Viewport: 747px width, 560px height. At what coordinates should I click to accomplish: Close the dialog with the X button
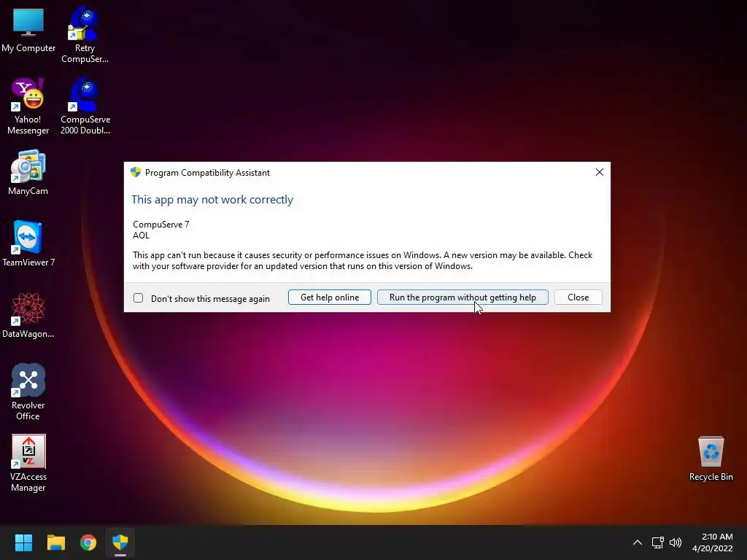600,172
